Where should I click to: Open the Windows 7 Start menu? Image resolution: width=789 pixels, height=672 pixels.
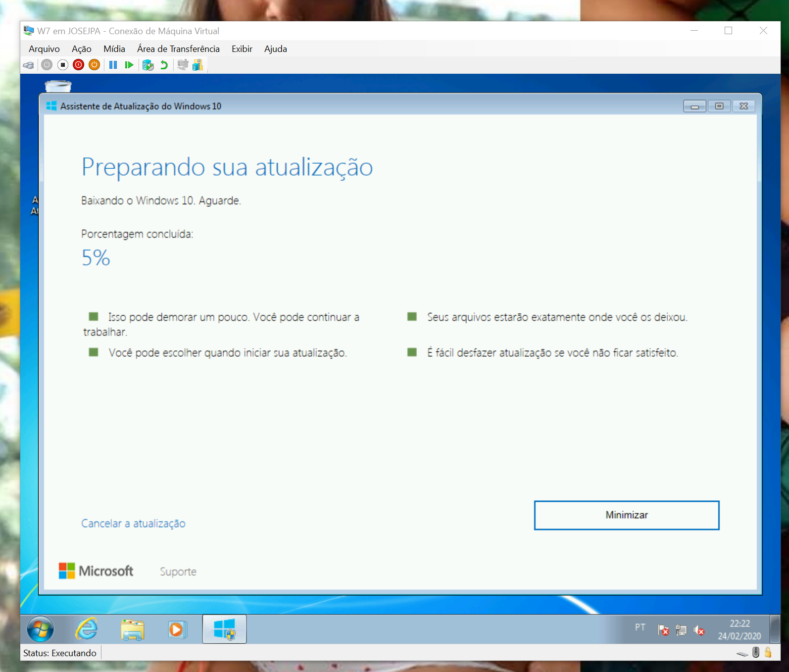tap(40, 629)
